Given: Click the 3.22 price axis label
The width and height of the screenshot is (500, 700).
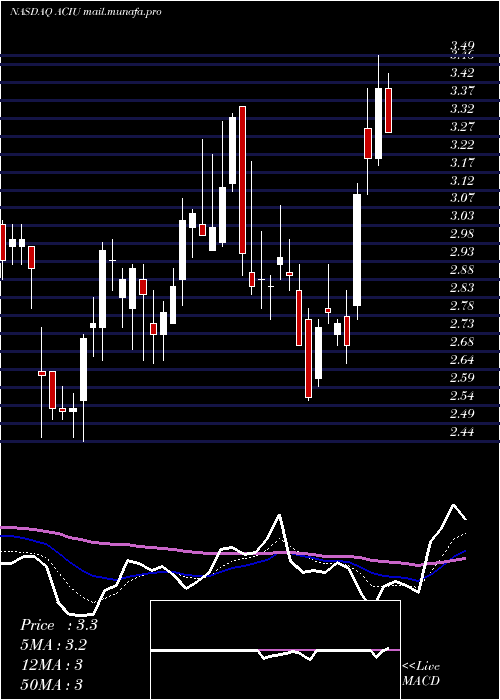Looking at the screenshot, I should tap(462, 145).
